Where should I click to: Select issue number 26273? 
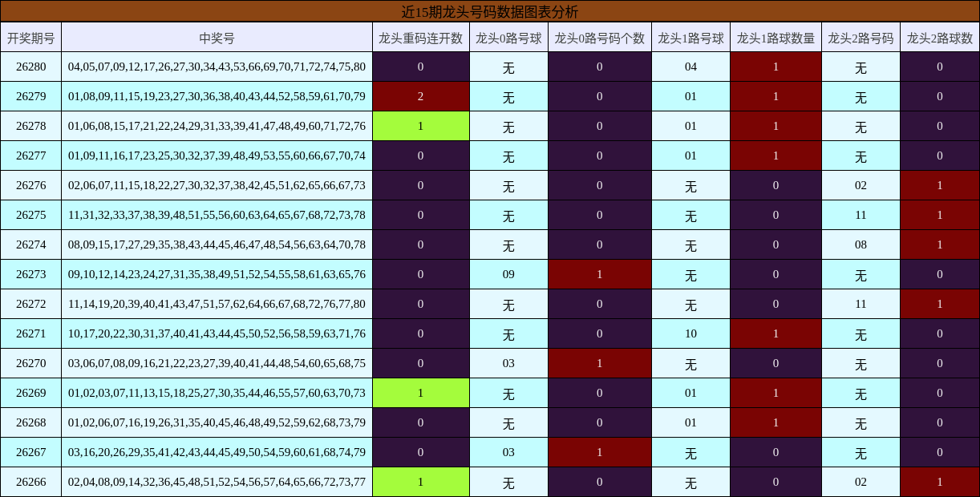click(x=30, y=274)
